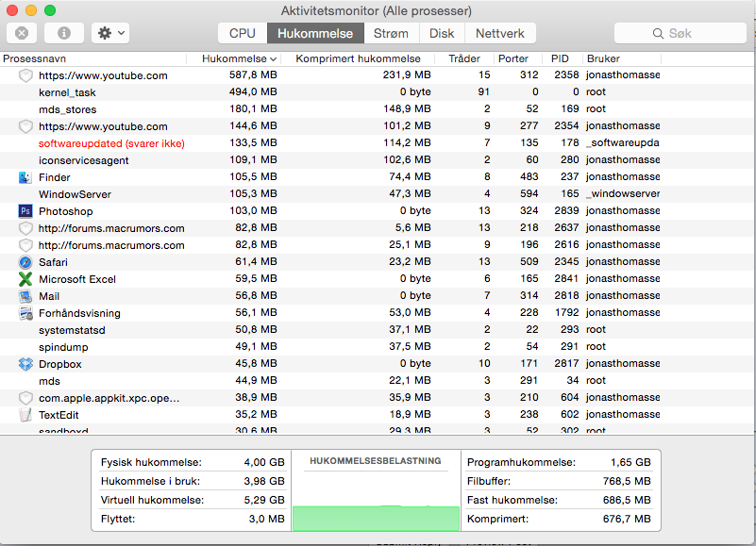The width and height of the screenshot is (756, 546).
Task: Click the Flyttet 3,0 MB value
Action: point(266,519)
